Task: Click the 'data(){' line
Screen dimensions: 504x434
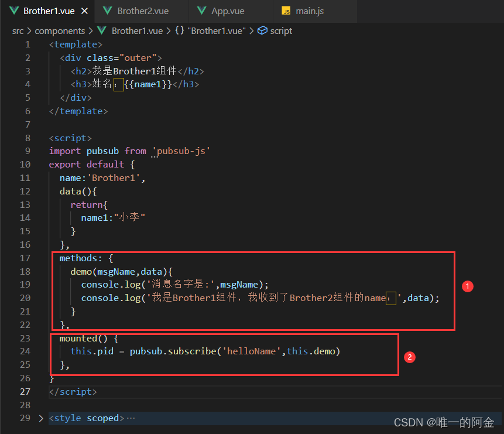Action: (x=78, y=192)
